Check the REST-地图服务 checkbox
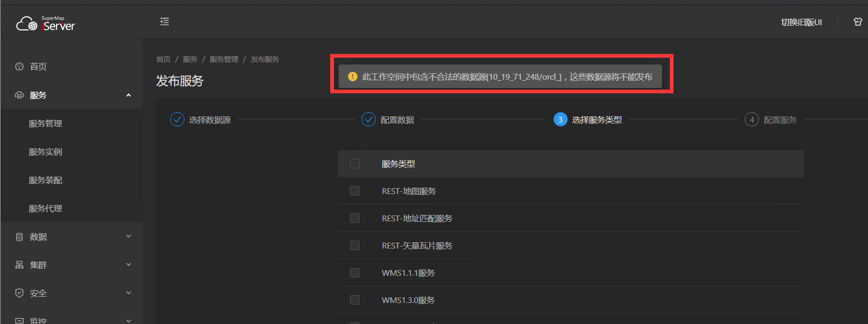This screenshot has width=868, height=324. [355, 191]
